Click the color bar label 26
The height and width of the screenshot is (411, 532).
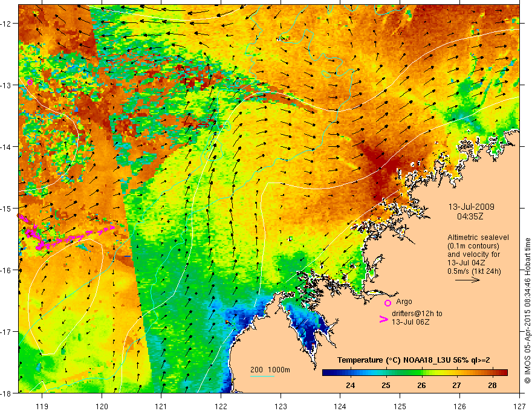click(x=421, y=385)
